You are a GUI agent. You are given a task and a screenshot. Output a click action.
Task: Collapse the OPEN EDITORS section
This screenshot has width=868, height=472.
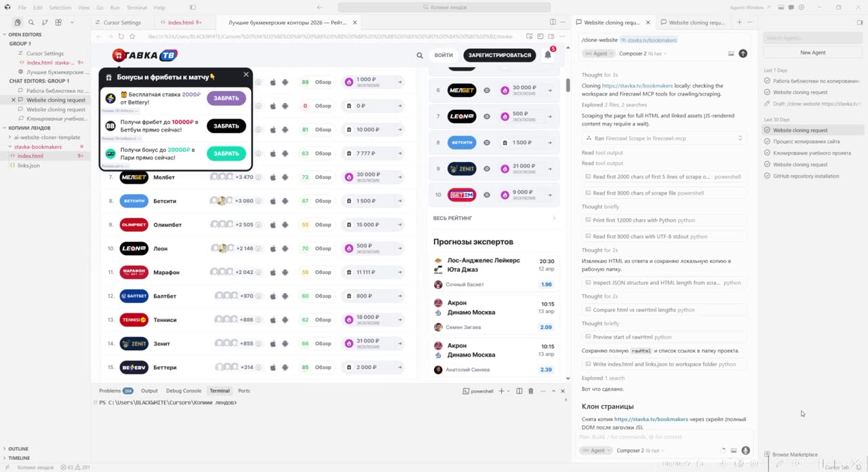click(24, 35)
